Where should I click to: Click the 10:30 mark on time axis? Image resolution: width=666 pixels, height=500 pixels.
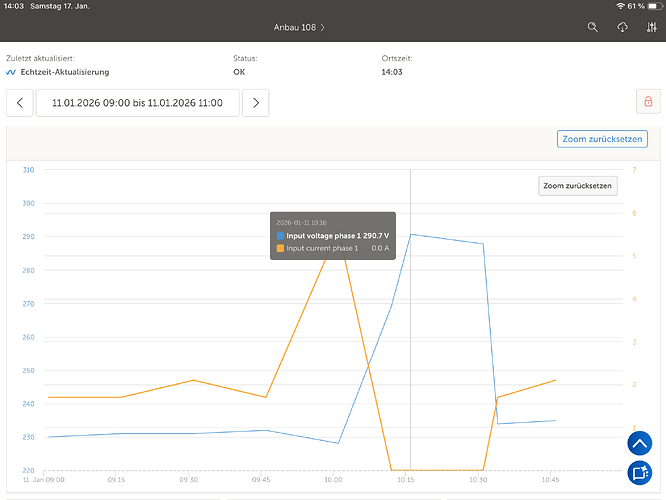click(478, 480)
